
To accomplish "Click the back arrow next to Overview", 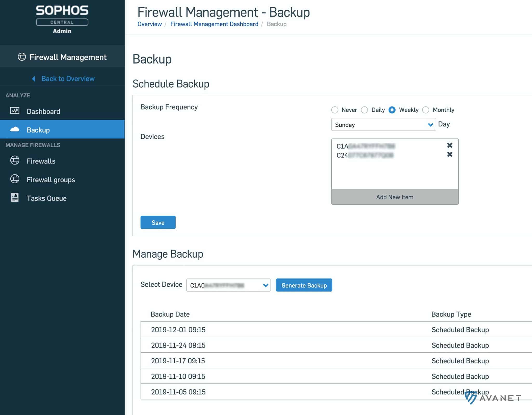I will tap(34, 78).
